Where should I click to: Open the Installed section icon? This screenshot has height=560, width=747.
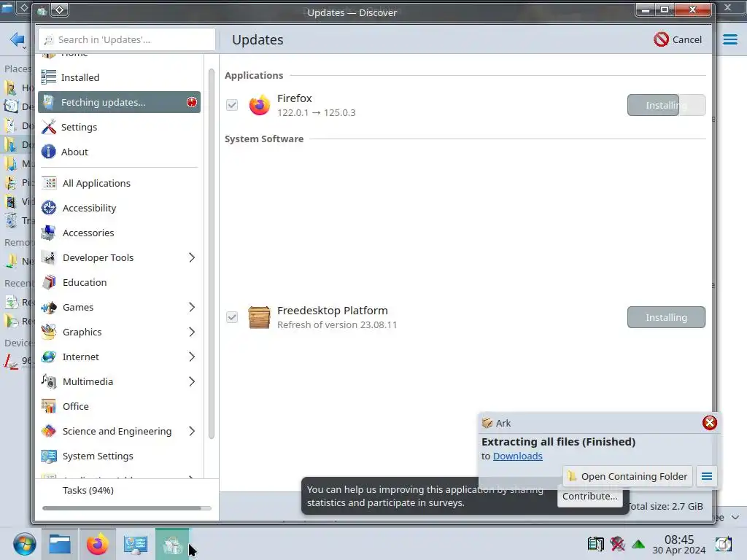point(49,77)
